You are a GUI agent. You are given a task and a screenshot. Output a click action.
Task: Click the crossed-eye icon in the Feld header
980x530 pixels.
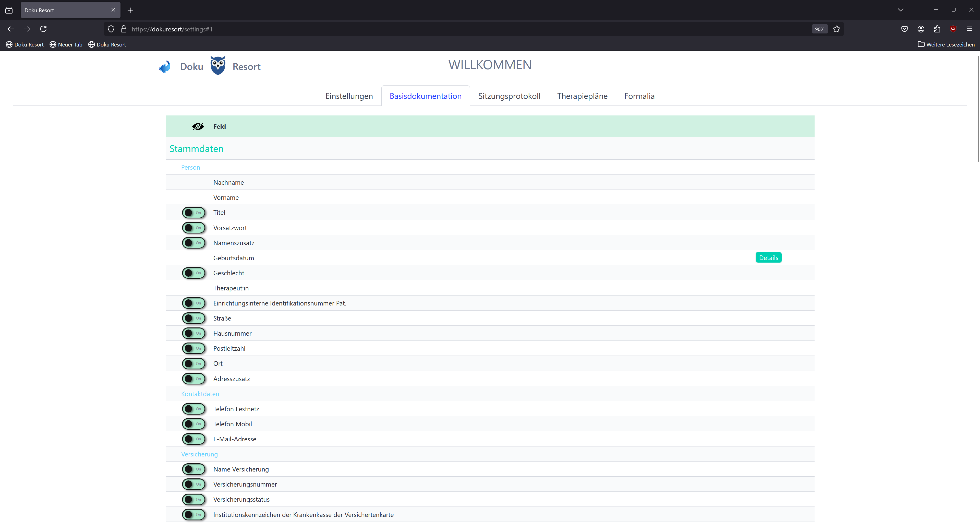(x=198, y=126)
